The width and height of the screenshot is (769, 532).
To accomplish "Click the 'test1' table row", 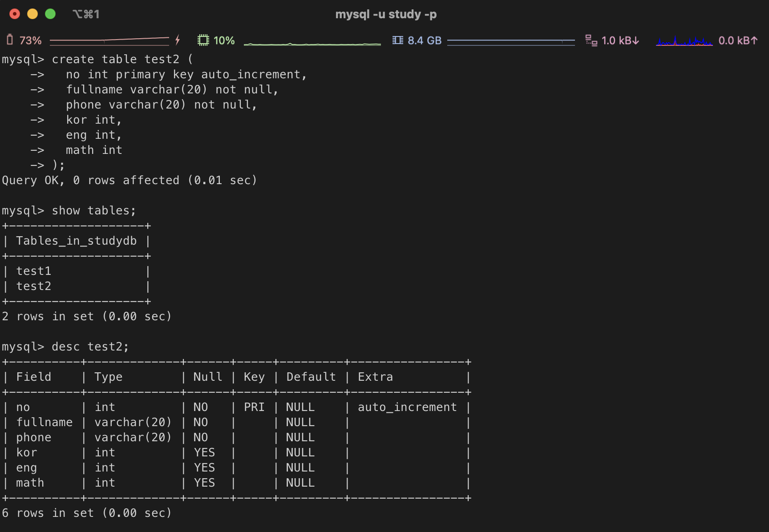I will [34, 271].
